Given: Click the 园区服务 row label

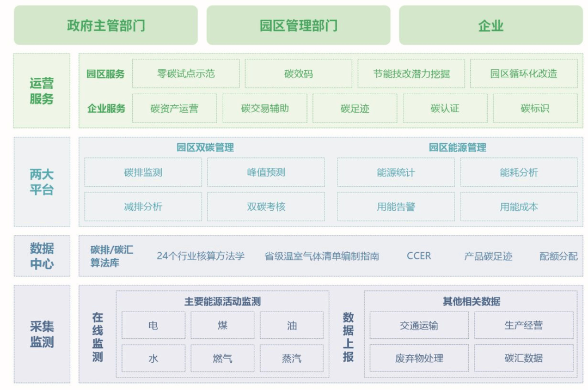Looking at the screenshot, I should [x=106, y=74].
